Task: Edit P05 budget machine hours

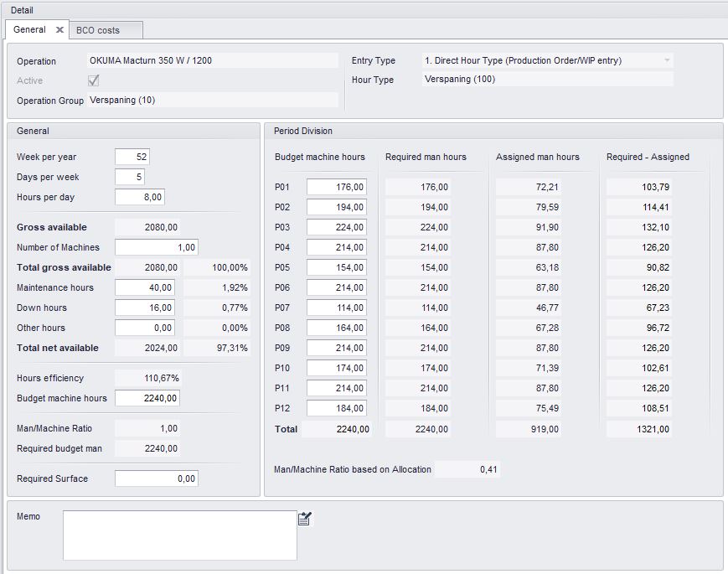Action: coord(337,267)
